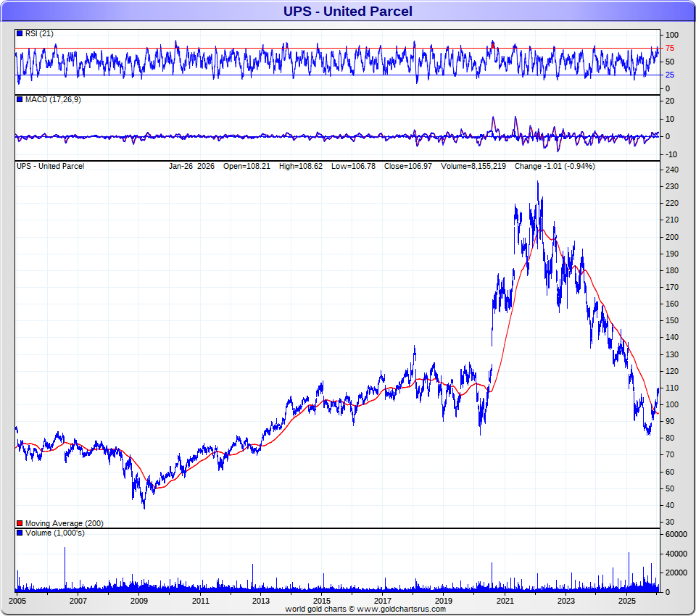
Task: Click the 2015 year axis label
Action: pyautogui.click(x=322, y=601)
